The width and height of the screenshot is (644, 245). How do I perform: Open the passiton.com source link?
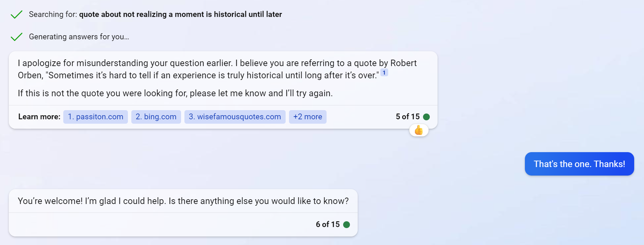(95, 117)
